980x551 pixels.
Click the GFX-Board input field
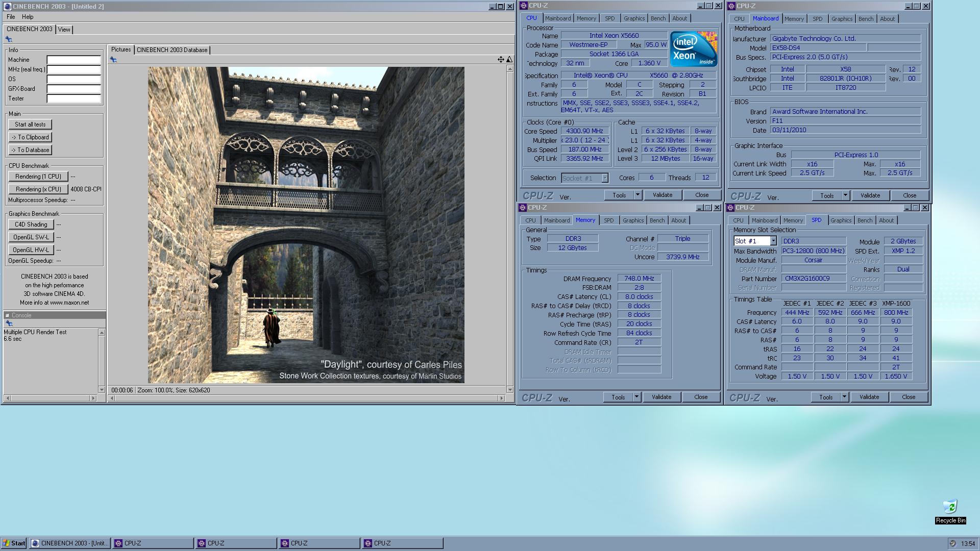tap(74, 89)
